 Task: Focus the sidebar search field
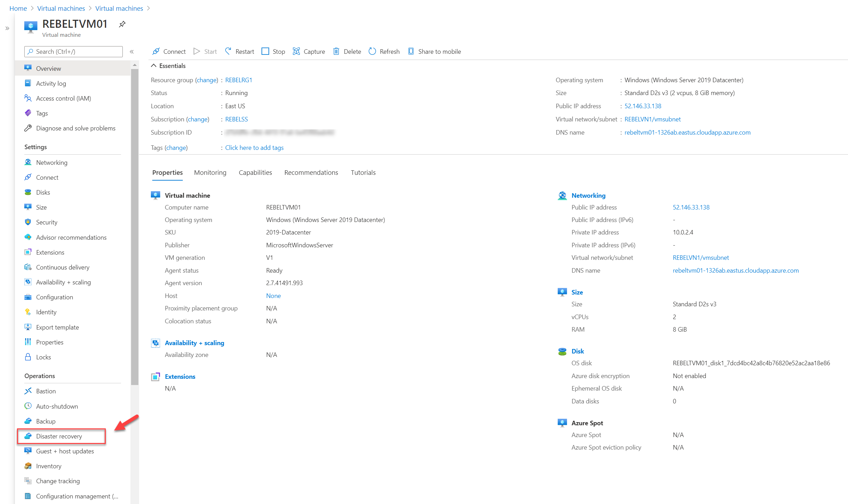click(x=74, y=51)
